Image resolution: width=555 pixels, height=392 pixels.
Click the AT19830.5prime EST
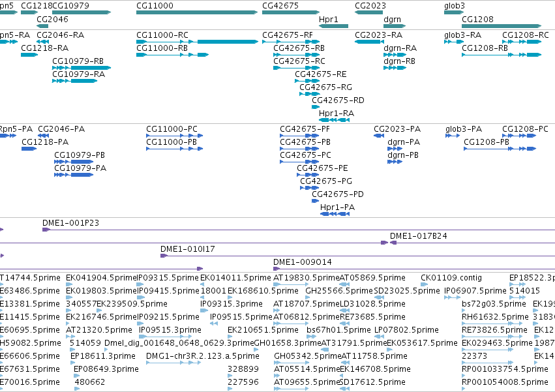coord(306,278)
